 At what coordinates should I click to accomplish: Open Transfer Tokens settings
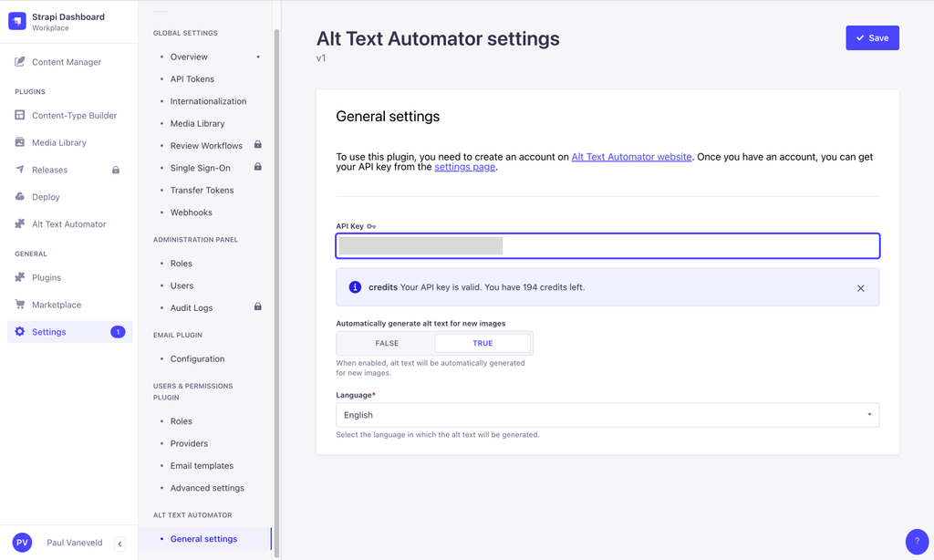pyautogui.click(x=202, y=190)
